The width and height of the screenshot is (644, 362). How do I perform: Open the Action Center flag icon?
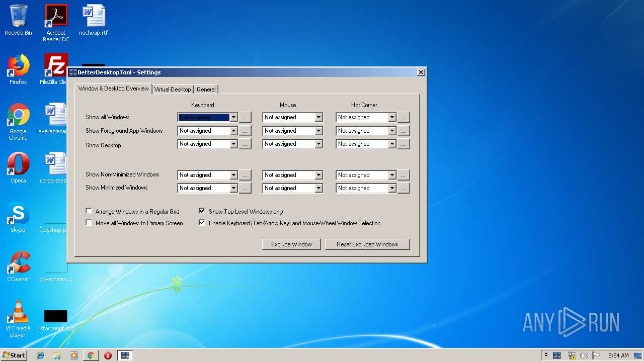coord(596,355)
